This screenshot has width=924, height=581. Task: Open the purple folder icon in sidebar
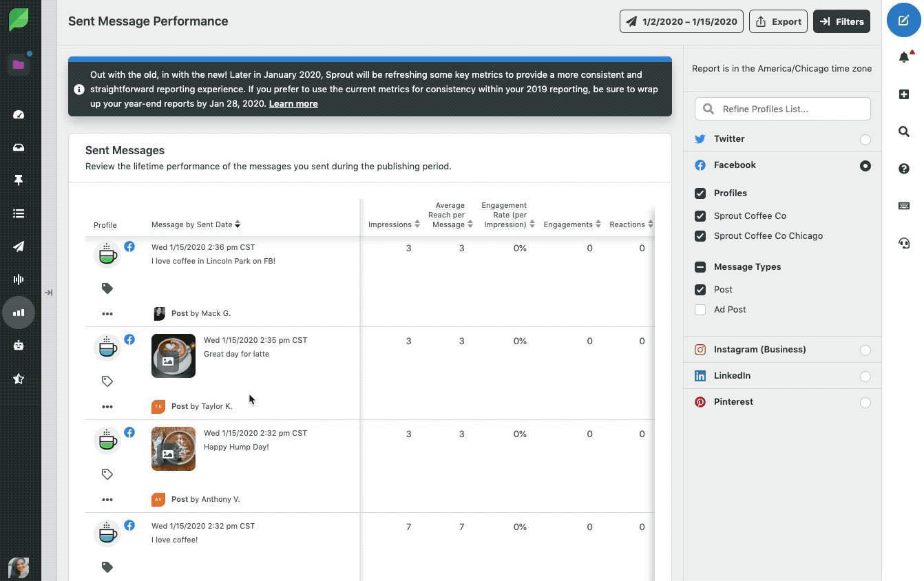[19, 65]
